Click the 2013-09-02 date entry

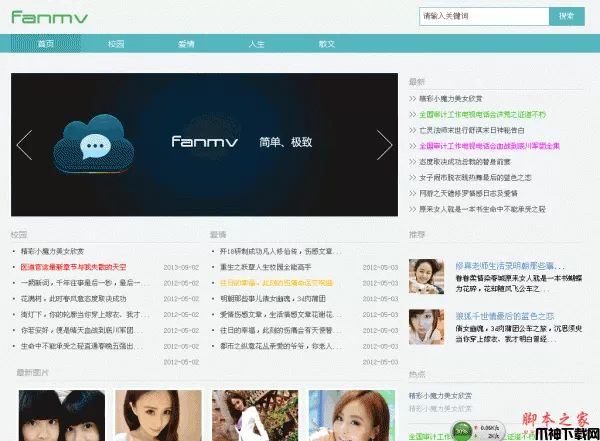[181, 267]
